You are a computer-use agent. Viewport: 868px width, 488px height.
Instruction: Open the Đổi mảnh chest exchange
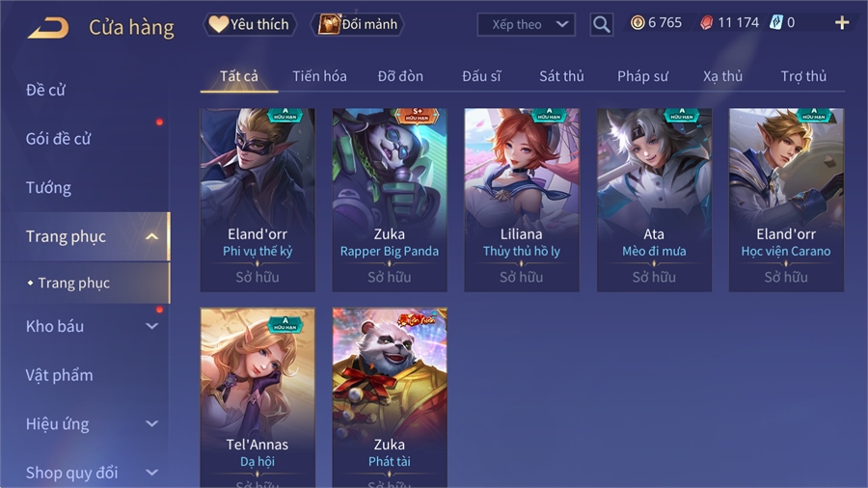(358, 24)
